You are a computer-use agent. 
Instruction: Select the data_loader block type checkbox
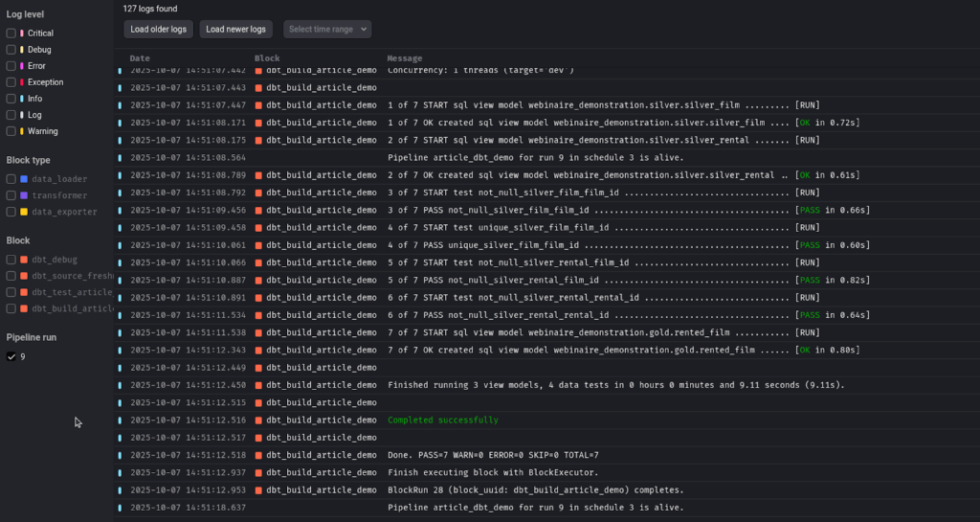tap(11, 179)
